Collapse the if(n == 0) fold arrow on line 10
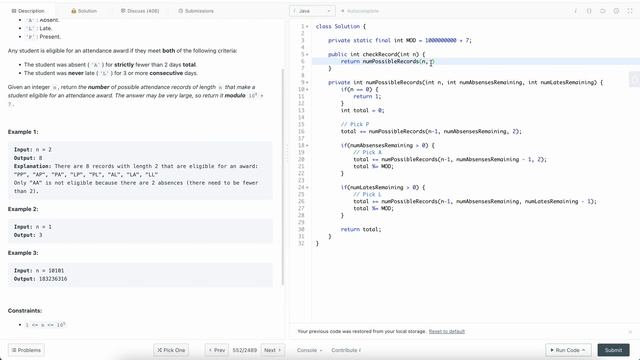The width and height of the screenshot is (640, 360). tap(307, 89)
